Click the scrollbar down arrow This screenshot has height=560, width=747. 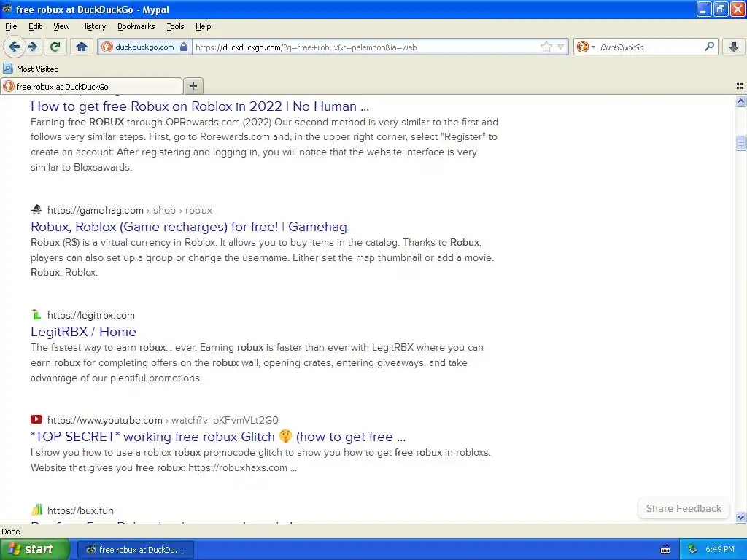coord(740,517)
